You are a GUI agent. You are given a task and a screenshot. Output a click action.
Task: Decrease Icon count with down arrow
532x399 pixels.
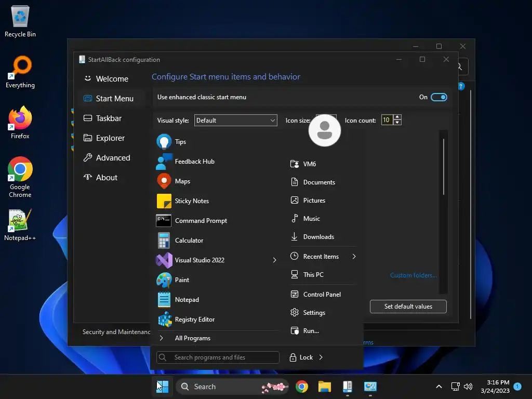tap(397, 123)
